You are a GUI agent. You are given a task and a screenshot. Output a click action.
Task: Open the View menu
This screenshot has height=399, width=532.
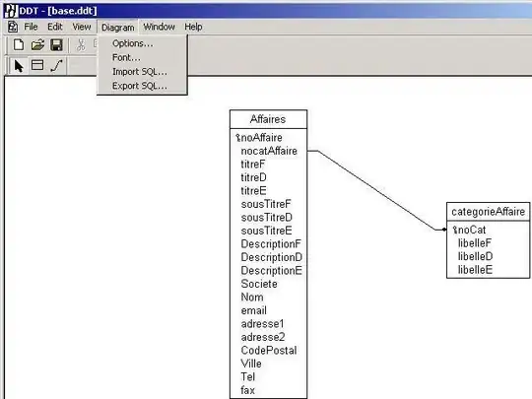click(82, 27)
